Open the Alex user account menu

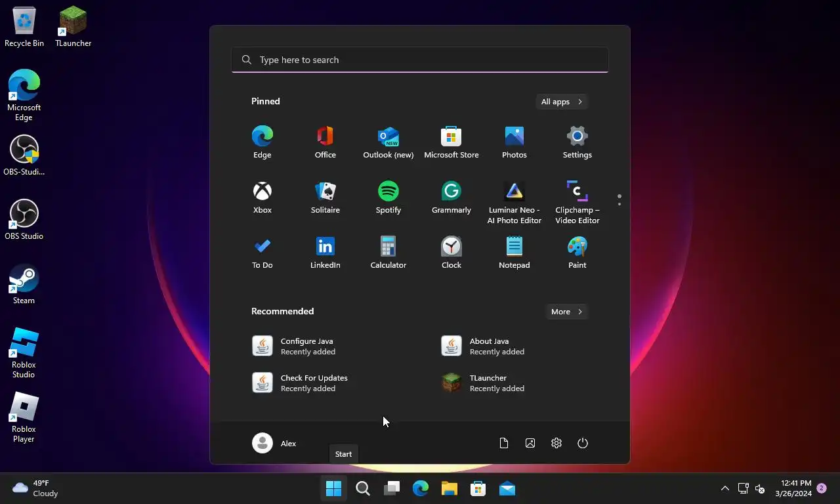274,443
